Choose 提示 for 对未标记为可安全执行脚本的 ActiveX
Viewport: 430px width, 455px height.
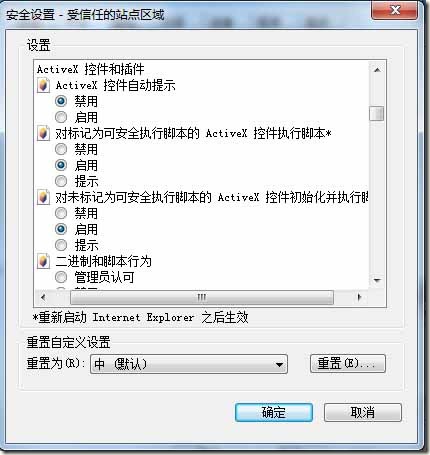point(61,245)
